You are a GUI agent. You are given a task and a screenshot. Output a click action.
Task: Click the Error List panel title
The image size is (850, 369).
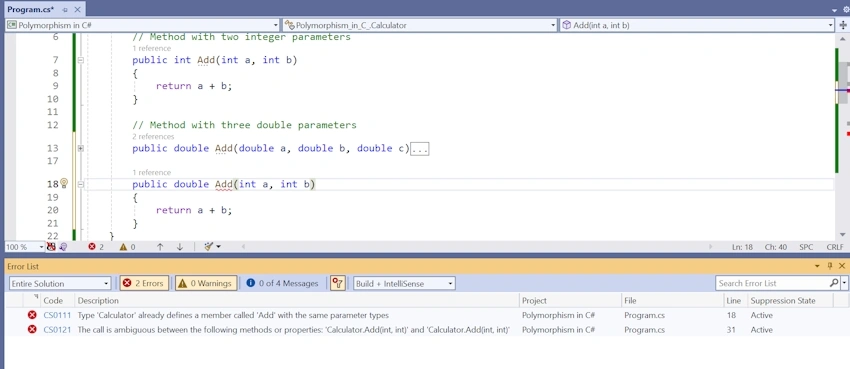(23, 267)
